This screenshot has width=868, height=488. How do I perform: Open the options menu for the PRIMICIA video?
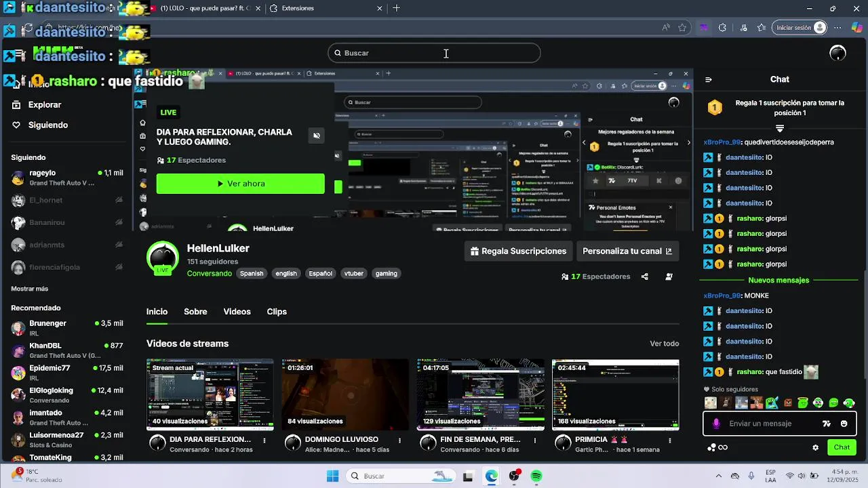pos(669,441)
